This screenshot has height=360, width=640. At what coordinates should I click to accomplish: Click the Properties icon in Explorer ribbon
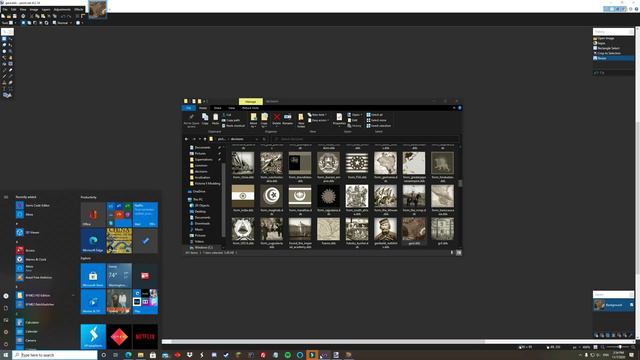339,119
